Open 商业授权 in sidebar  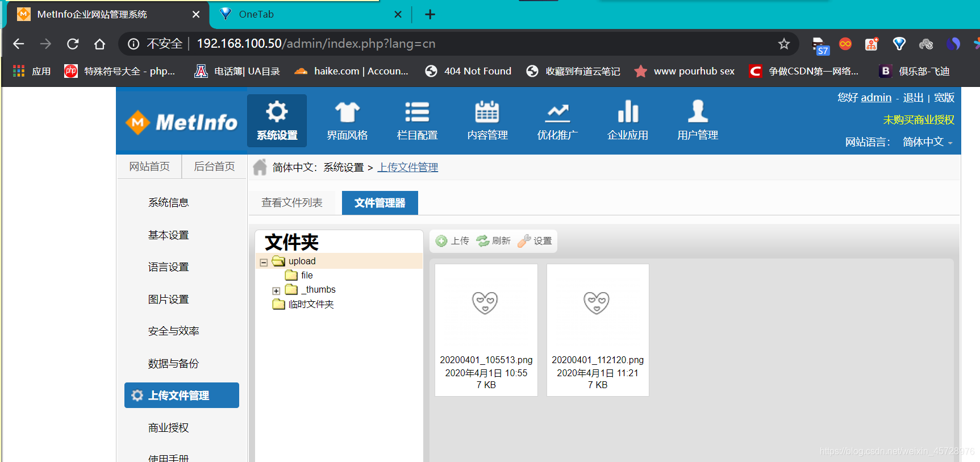(168, 427)
